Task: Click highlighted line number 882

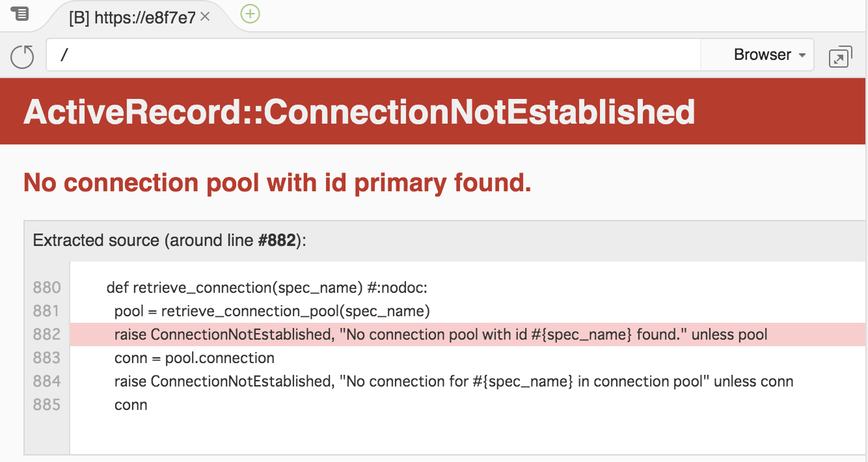Action: 47,334
